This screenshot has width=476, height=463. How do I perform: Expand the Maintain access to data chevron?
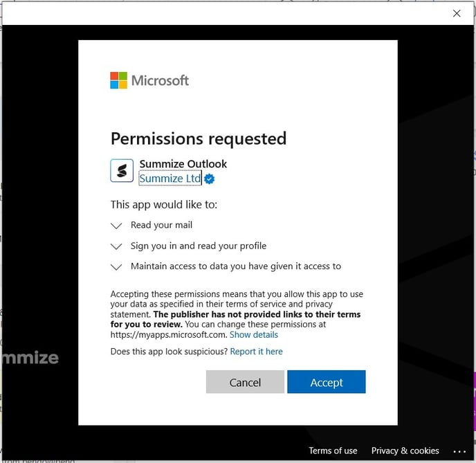pos(116,267)
